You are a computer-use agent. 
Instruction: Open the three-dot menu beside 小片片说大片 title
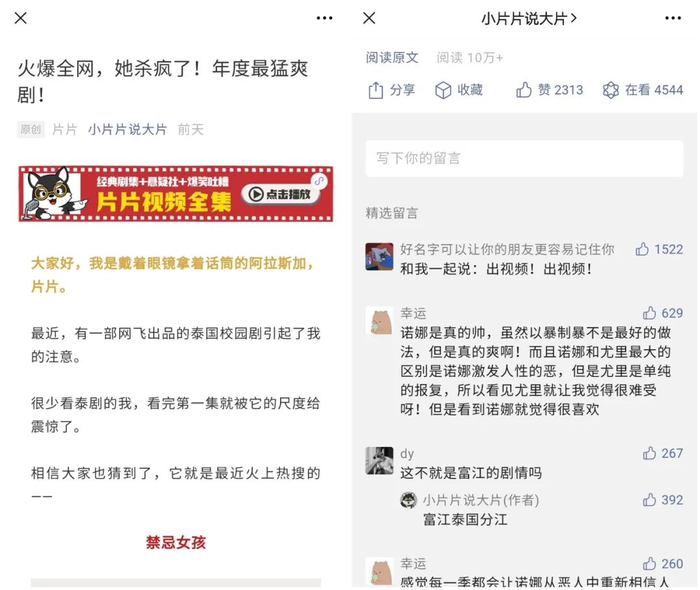(673, 18)
